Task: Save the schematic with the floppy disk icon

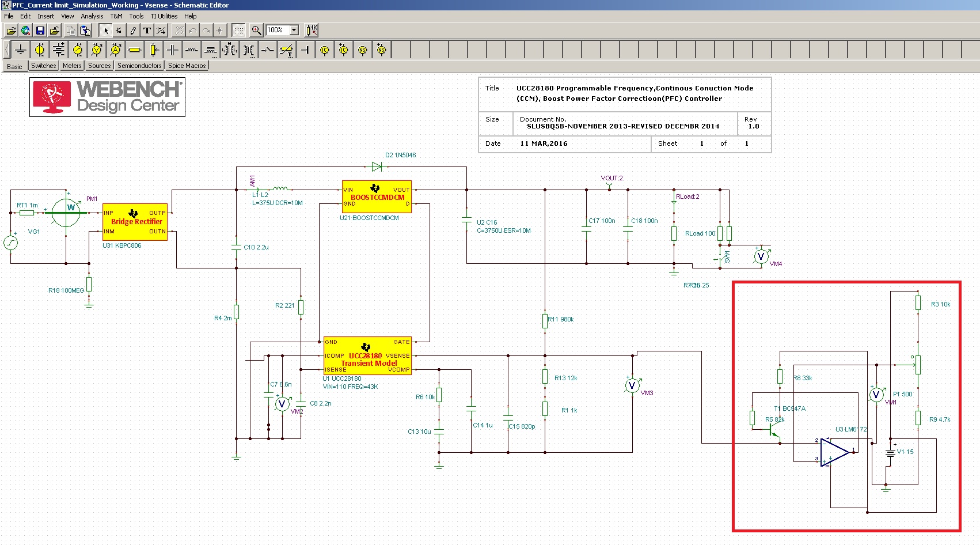Action: 40,31
